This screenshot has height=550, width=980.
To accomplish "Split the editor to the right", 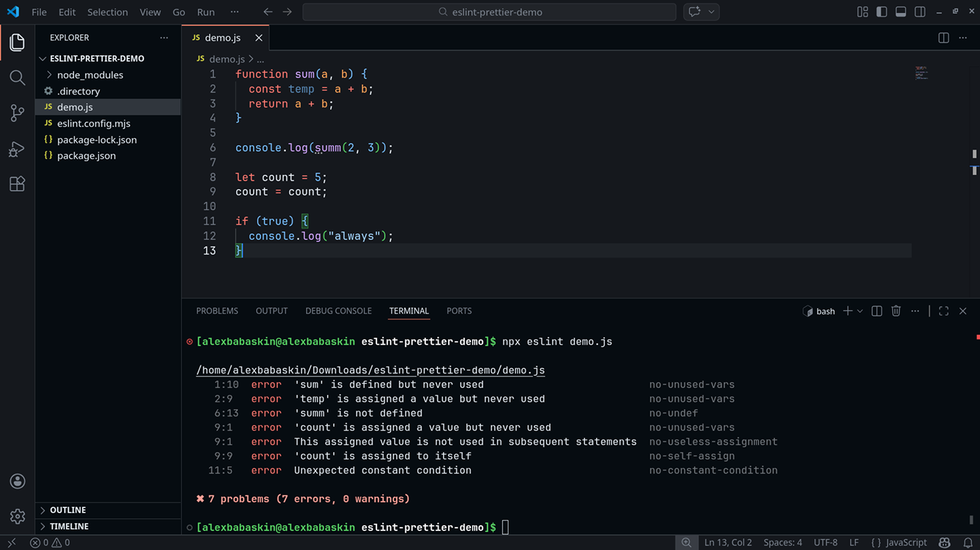I will [943, 38].
